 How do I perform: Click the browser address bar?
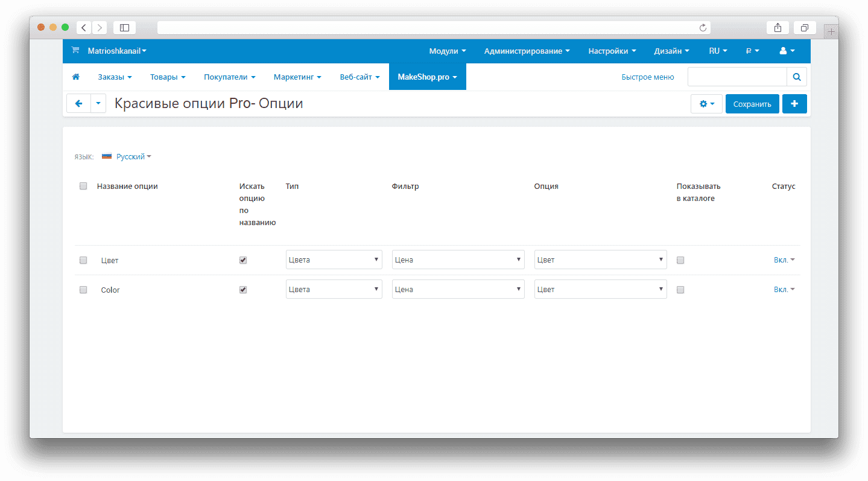(x=434, y=28)
